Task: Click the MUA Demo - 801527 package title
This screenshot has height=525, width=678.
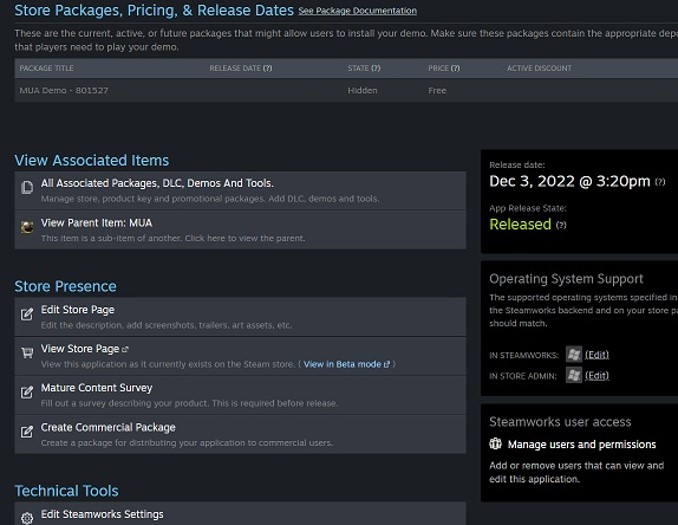Action: point(64,90)
